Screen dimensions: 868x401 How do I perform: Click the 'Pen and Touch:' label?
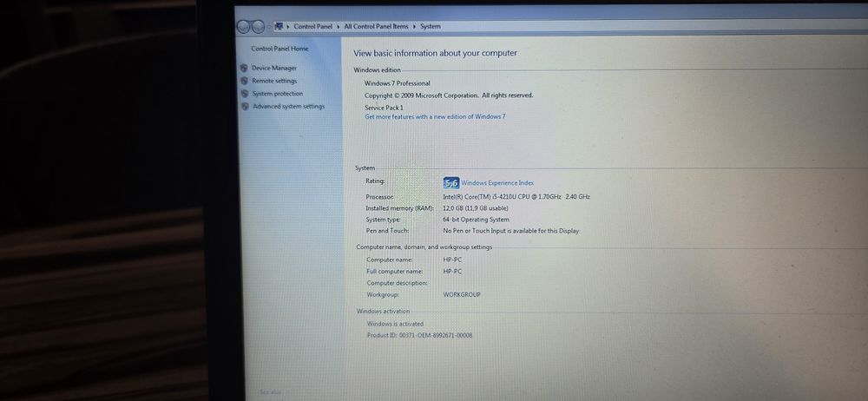tap(387, 230)
